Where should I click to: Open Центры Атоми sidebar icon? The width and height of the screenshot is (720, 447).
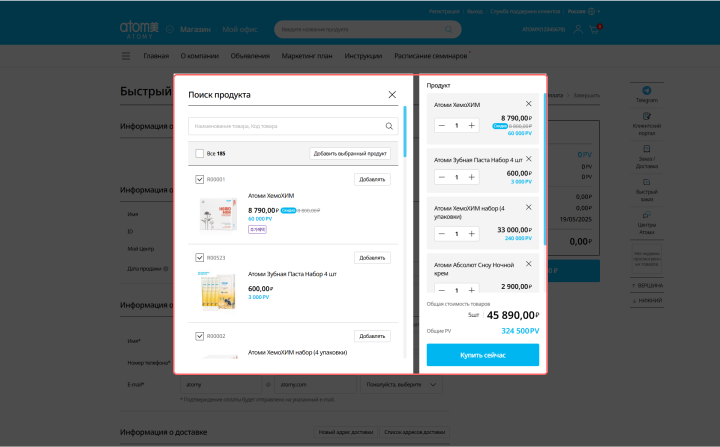pyautogui.click(x=647, y=223)
